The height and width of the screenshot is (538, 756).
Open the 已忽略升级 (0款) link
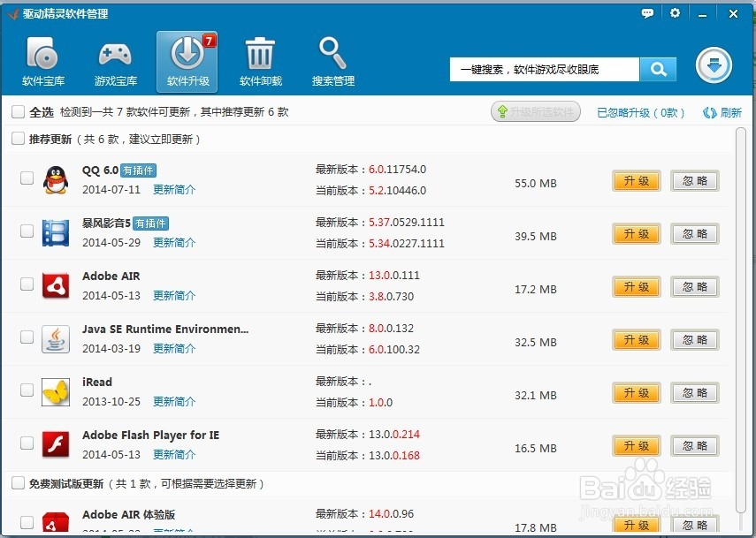[x=640, y=113]
